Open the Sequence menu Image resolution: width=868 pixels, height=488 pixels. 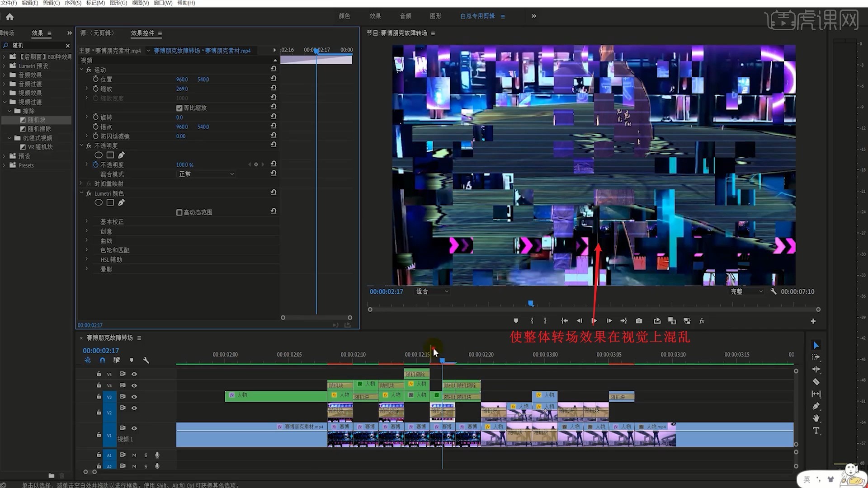(x=73, y=3)
